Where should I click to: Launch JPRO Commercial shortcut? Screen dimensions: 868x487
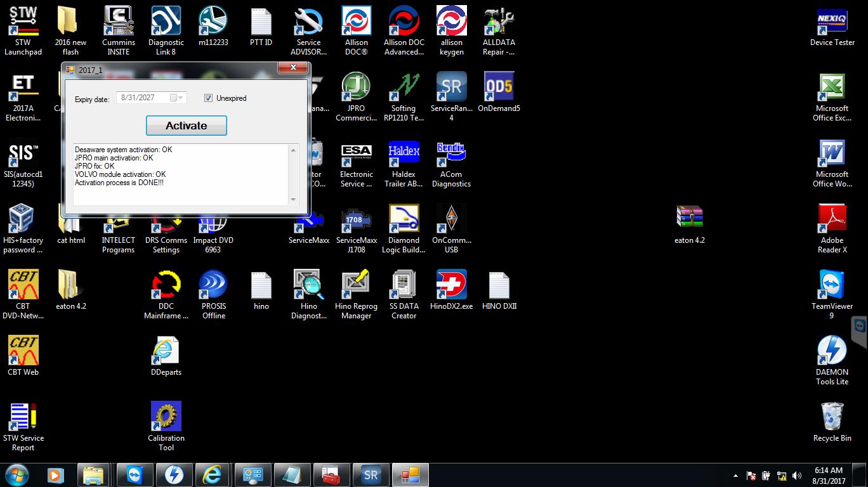pyautogui.click(x=356, y=96)
